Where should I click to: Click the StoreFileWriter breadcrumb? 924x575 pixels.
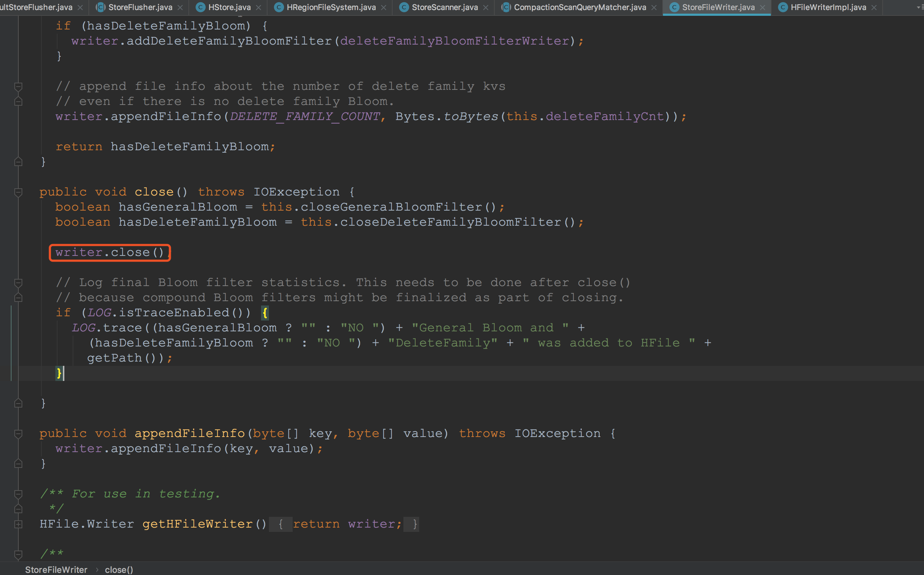pos(56,569)
